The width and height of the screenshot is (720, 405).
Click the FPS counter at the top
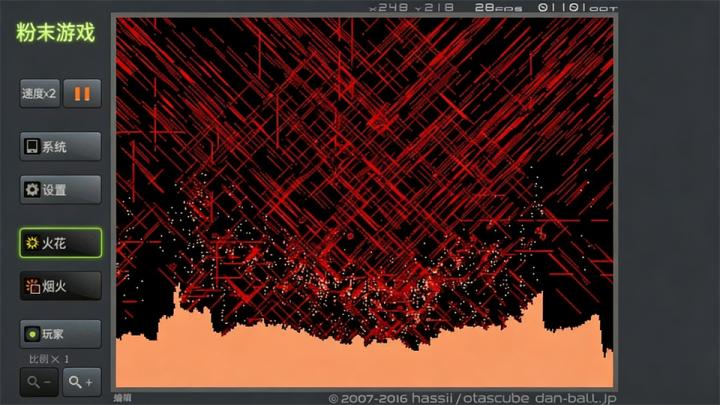click(498, 8)
